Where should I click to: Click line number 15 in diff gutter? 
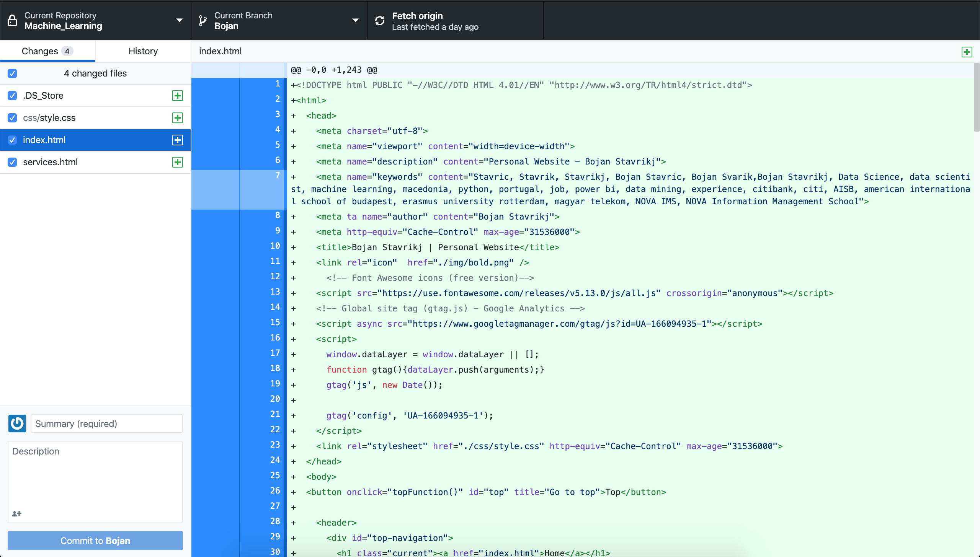[x=275, y=322]
